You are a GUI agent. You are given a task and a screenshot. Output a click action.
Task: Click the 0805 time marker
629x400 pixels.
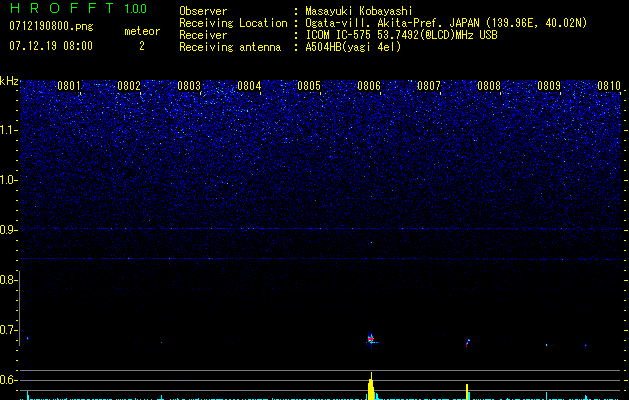(x=309, y=86)
